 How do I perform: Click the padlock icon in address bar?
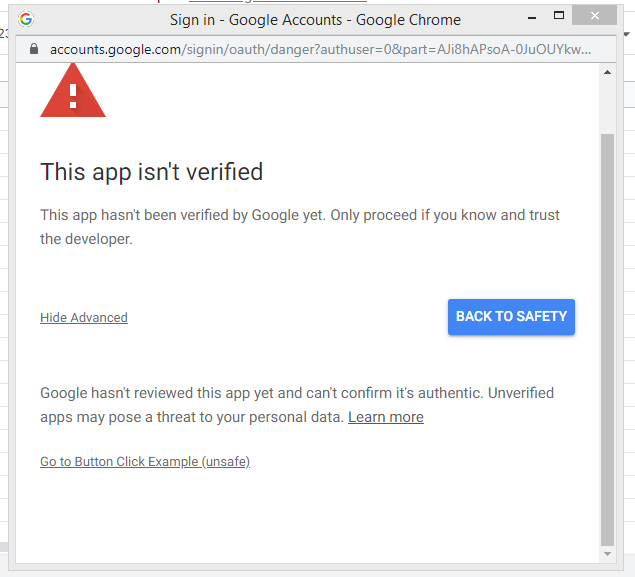tap(33, 49)
